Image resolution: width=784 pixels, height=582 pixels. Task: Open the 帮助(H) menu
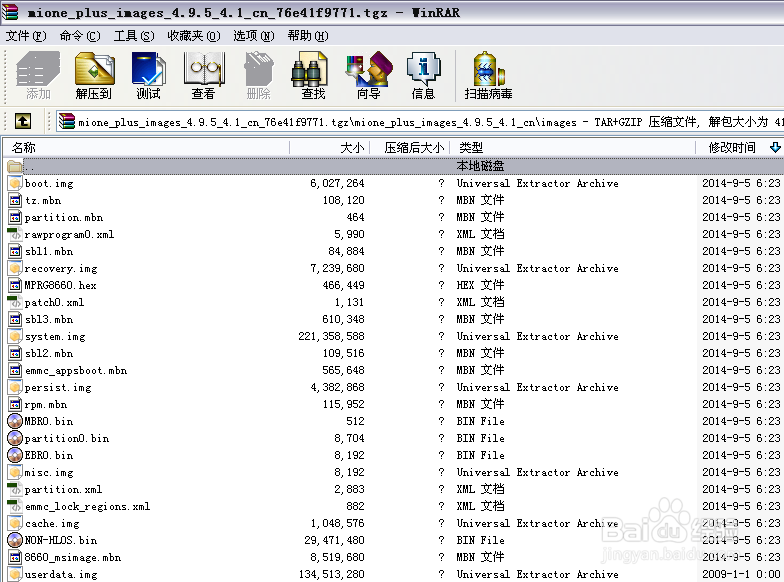click(308, 36)
